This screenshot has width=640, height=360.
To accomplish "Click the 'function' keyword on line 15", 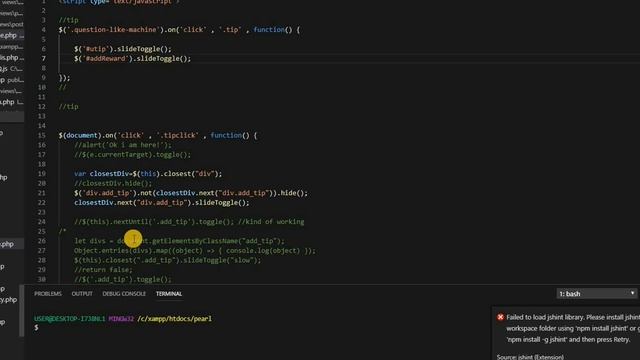I will [226, 136].
